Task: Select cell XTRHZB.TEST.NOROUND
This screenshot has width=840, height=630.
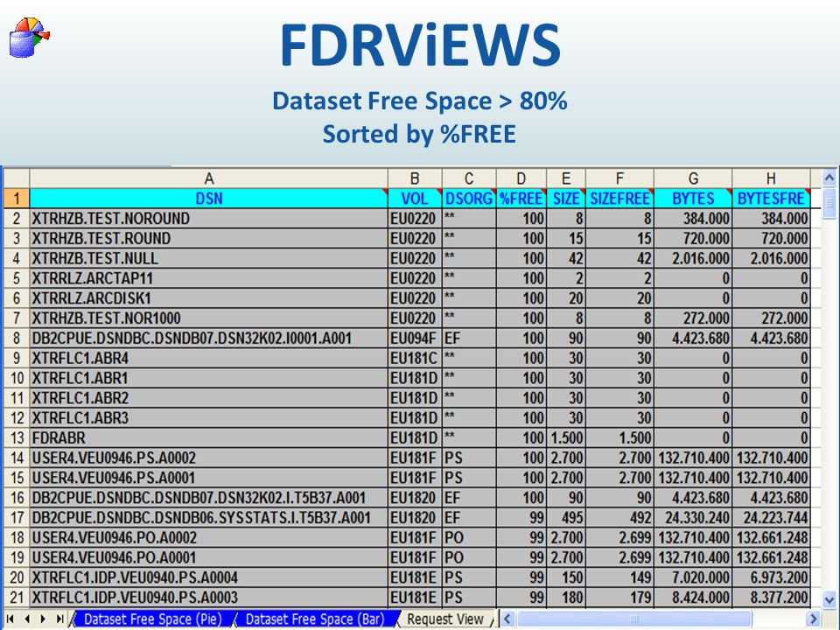Action: pos(209,219)
